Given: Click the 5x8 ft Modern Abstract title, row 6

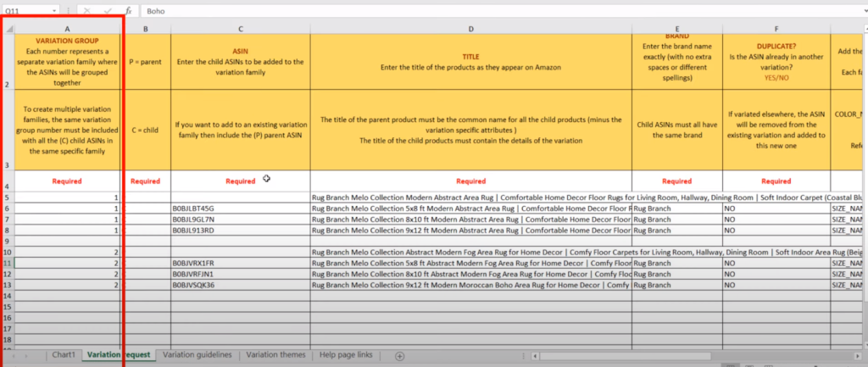Looking at the screenshot, I should click(471, 209).
